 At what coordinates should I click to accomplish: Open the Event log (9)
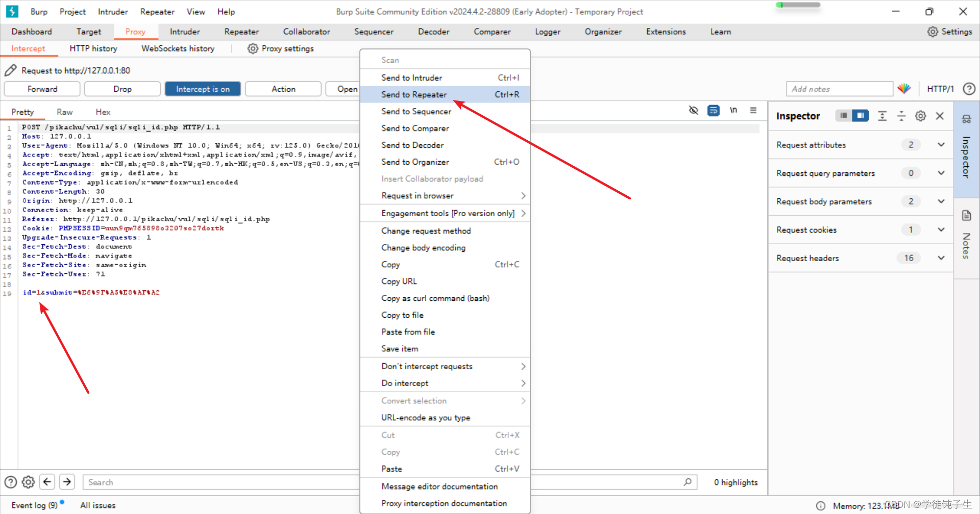pyautogui.click(x=35, y=505)
